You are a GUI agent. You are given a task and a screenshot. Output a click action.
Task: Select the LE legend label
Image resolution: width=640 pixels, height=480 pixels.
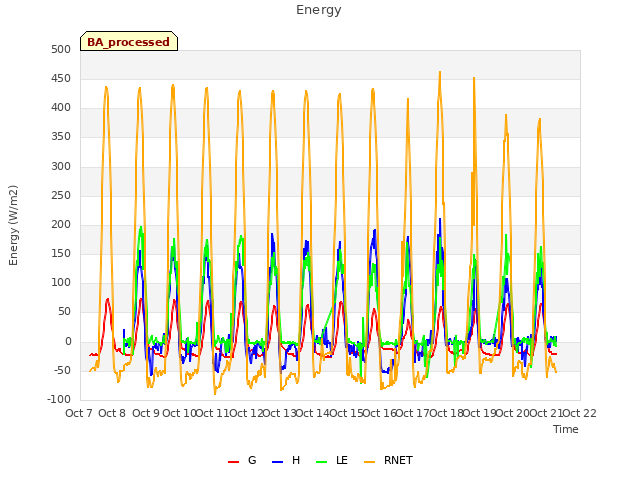coord(342,460)
